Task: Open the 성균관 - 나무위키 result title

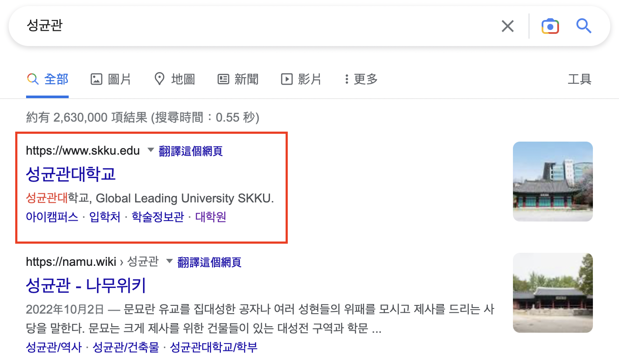Action: [x=86, y=285]
